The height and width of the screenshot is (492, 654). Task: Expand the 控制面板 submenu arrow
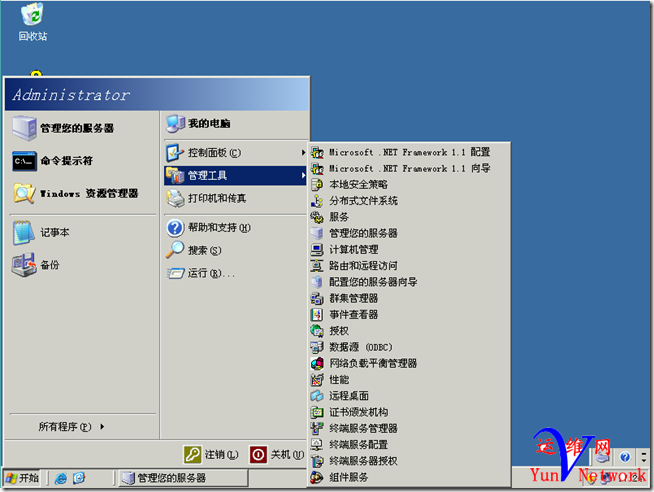(x=303, y=153)
